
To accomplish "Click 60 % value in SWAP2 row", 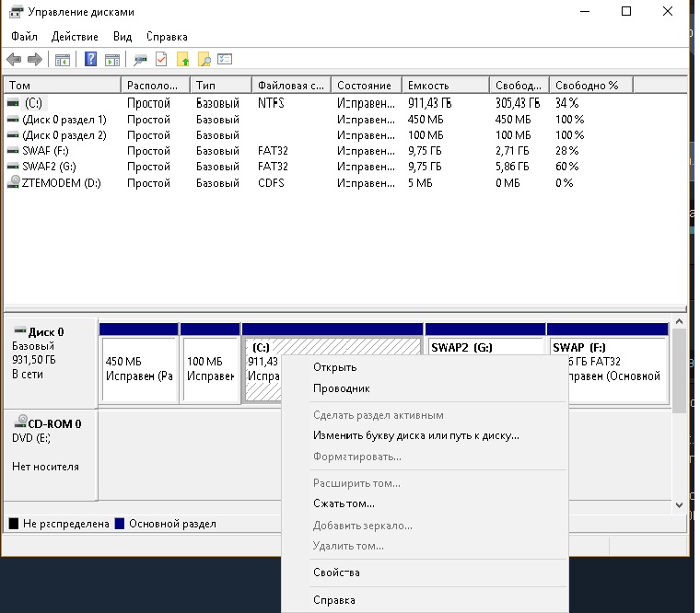I will (567, 167).
